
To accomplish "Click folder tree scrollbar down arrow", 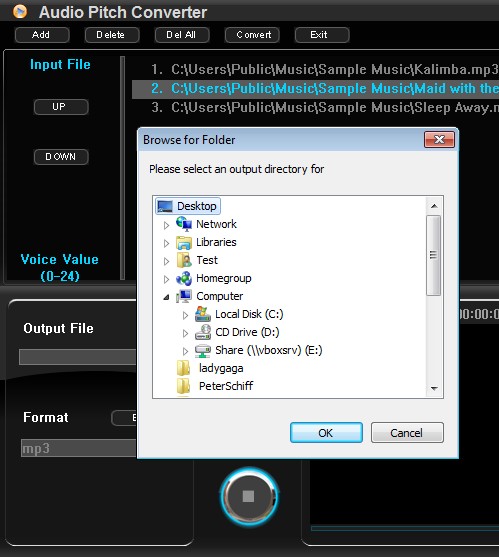I will coord(434,389).
